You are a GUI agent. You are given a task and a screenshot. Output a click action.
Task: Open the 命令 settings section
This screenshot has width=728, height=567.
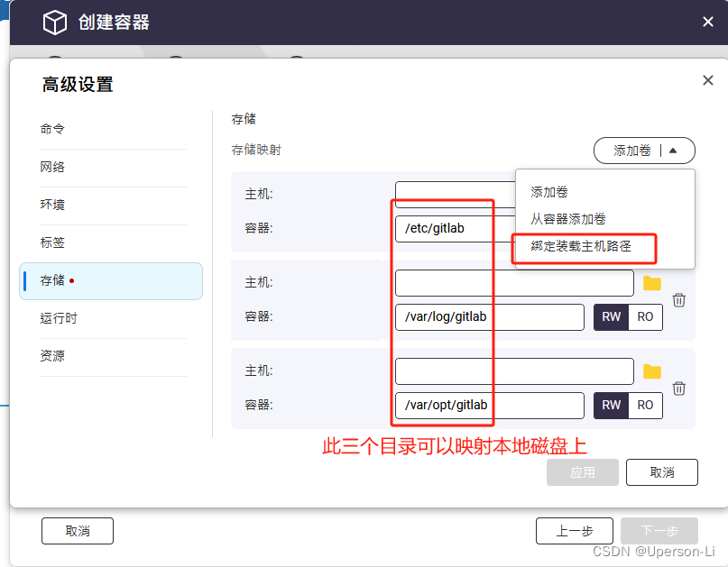[113, 129]
